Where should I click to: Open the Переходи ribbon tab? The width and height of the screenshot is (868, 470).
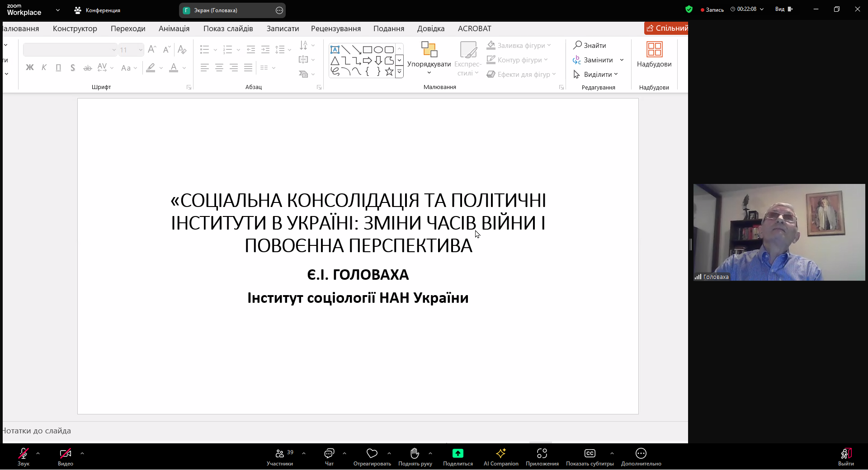tap(128, 28)
